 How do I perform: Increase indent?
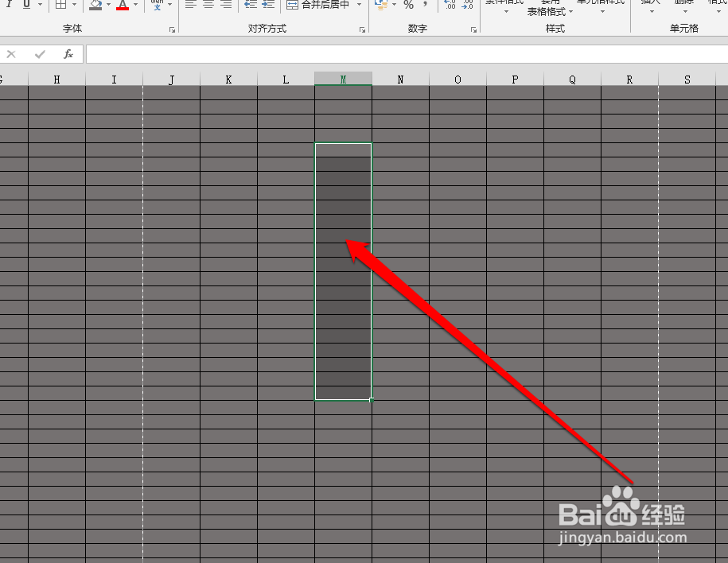pyautogui.click(x=268, y=4)
